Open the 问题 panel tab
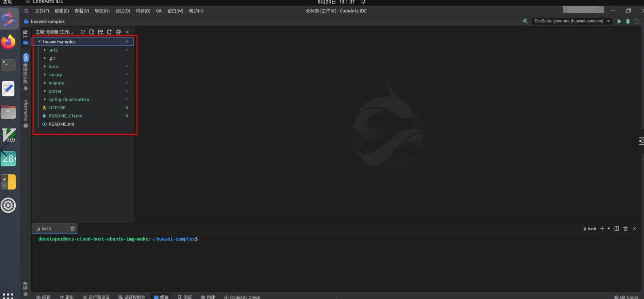 [x=43, y=297]
